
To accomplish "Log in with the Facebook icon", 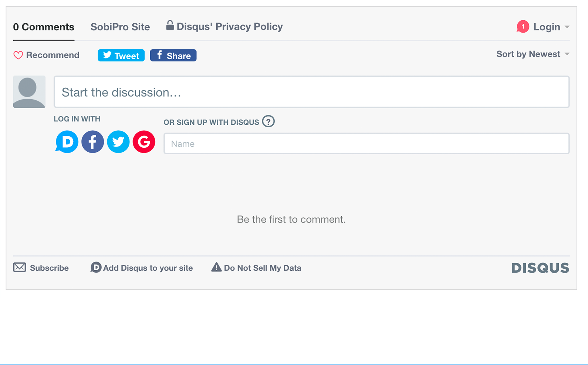I will coord(92,142).
